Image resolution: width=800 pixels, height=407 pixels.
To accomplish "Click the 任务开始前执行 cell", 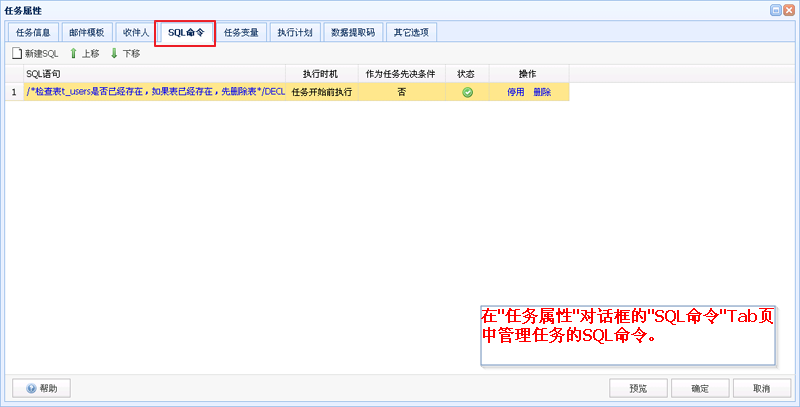I will pyautogui.click(x=321, y=92).
